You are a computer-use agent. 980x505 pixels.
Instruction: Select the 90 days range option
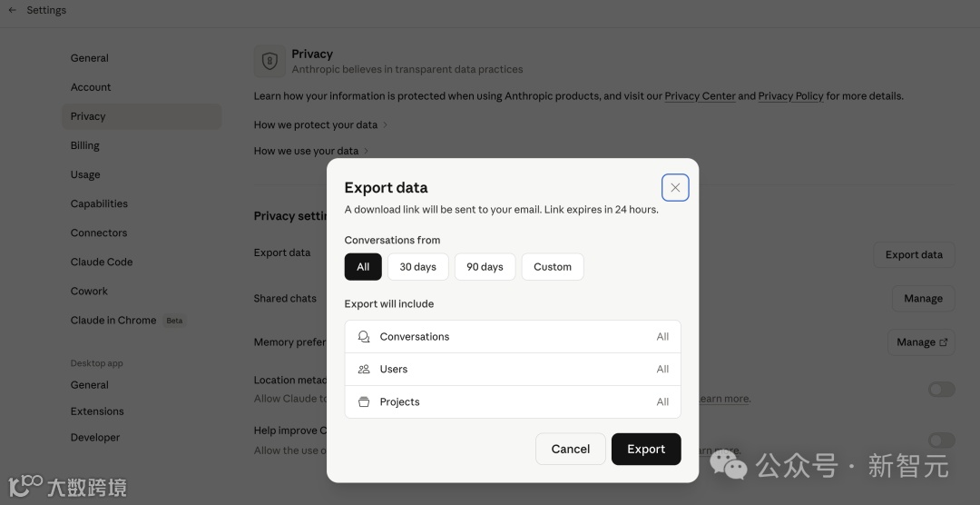[485, 267]
